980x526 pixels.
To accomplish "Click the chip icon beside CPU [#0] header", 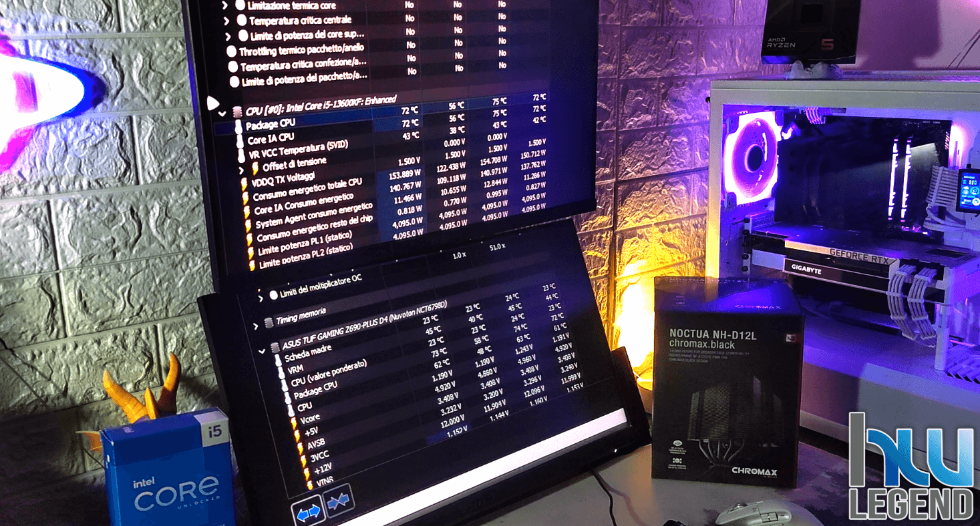I will (238, 112).
